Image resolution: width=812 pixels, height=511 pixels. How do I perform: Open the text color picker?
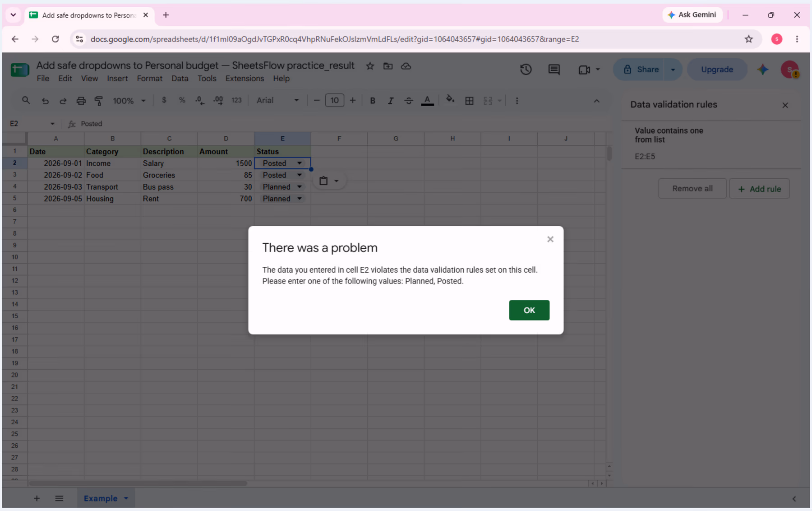[x=427, y=101]
